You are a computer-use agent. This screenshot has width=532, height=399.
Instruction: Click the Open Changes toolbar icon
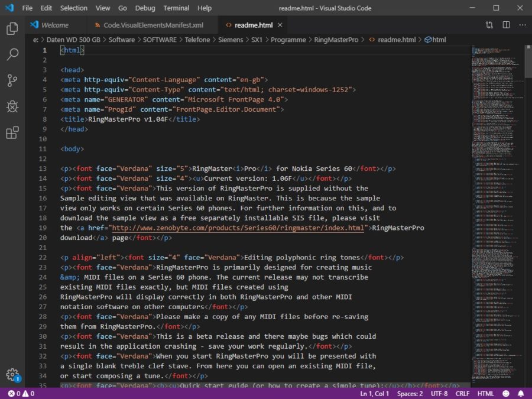tap(489, 25)
